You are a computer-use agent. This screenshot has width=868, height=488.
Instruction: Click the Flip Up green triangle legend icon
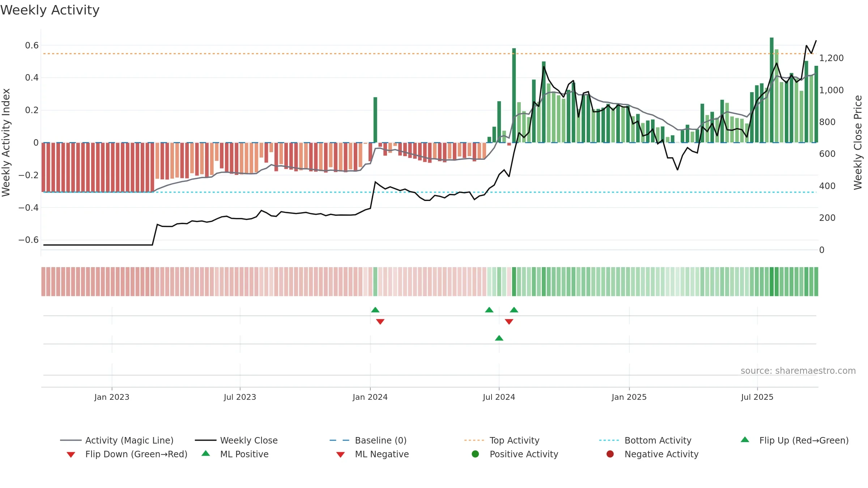click(745, 440)
